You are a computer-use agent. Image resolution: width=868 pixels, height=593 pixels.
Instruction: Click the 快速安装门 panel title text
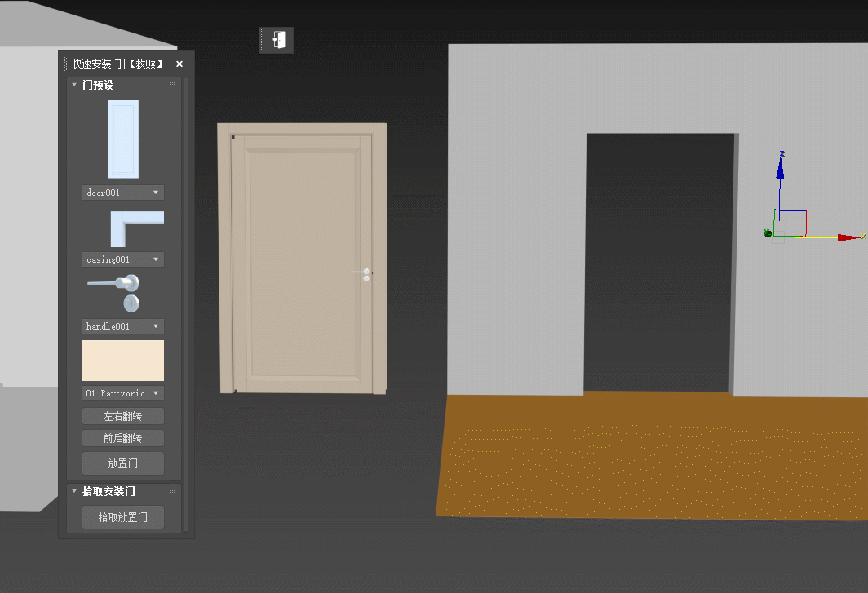tap(117, 64)
